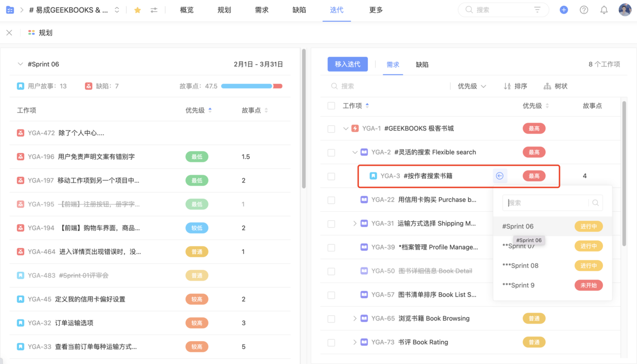Open the 更多 menu in top navigation
The height and width of the screenshot is (364, 637).
click(x=375, y=10)
